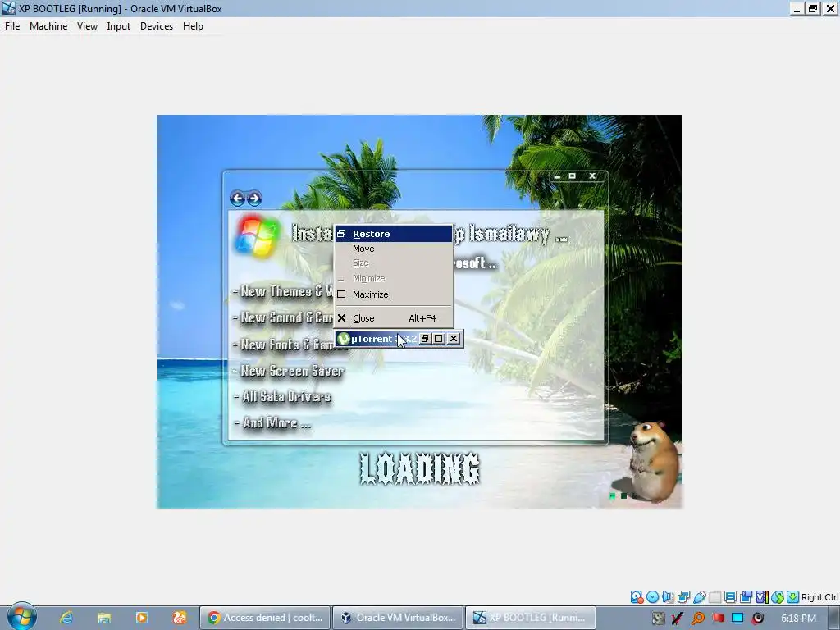Click the volume speaker tray icon
Screen dimensions: 840x630
757,619
